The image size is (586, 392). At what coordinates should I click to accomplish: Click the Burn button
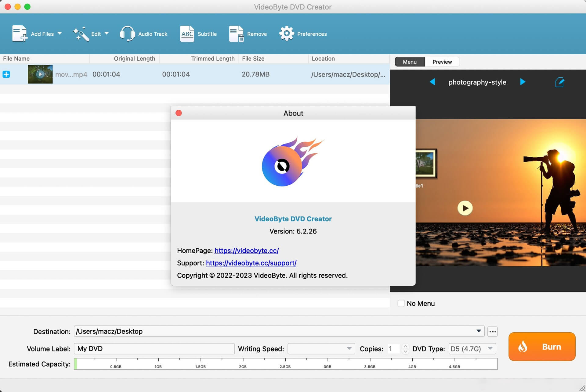click(x=542, y=347)
